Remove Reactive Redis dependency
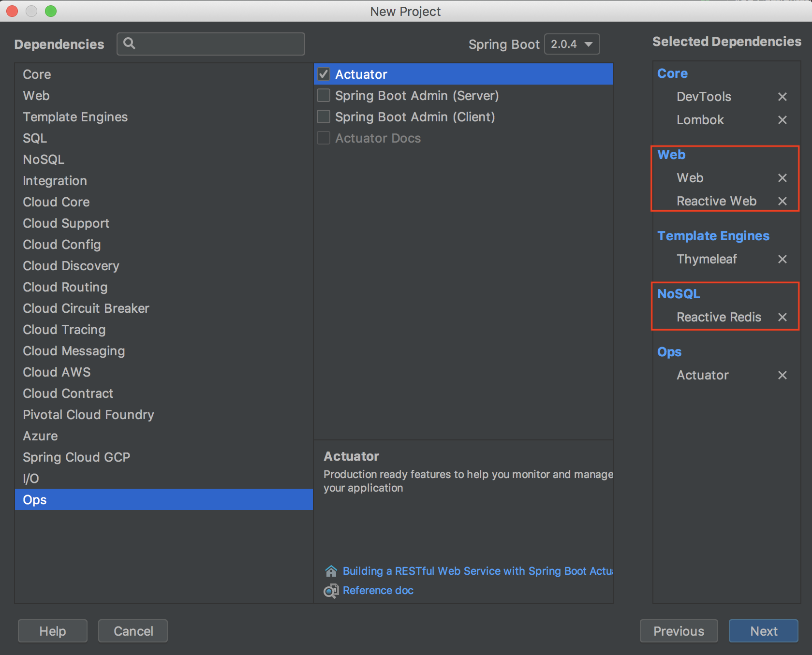812x655 pixels. pos(782,317)
